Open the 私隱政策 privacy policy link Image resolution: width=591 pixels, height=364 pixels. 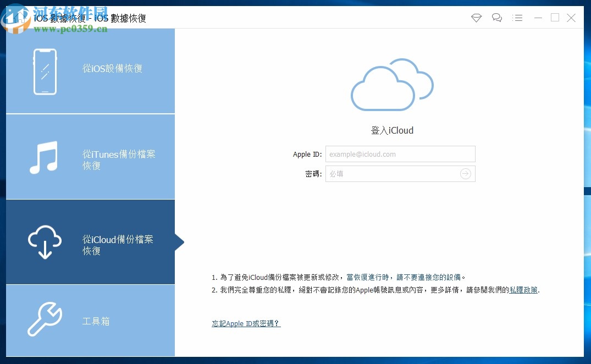(x=522, y=290)
